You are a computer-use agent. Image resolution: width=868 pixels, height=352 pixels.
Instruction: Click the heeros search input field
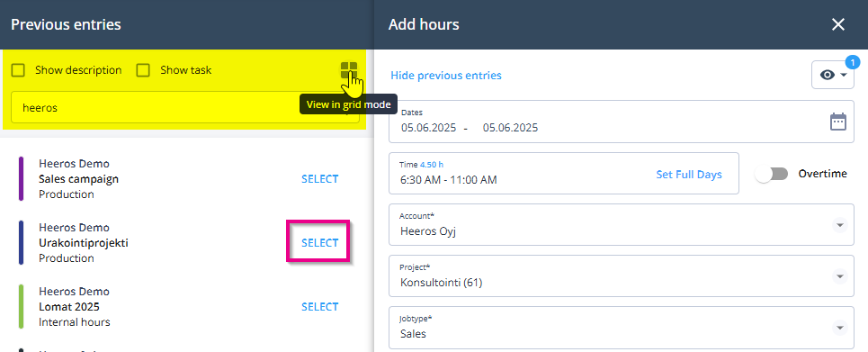(x=185, y=107)
